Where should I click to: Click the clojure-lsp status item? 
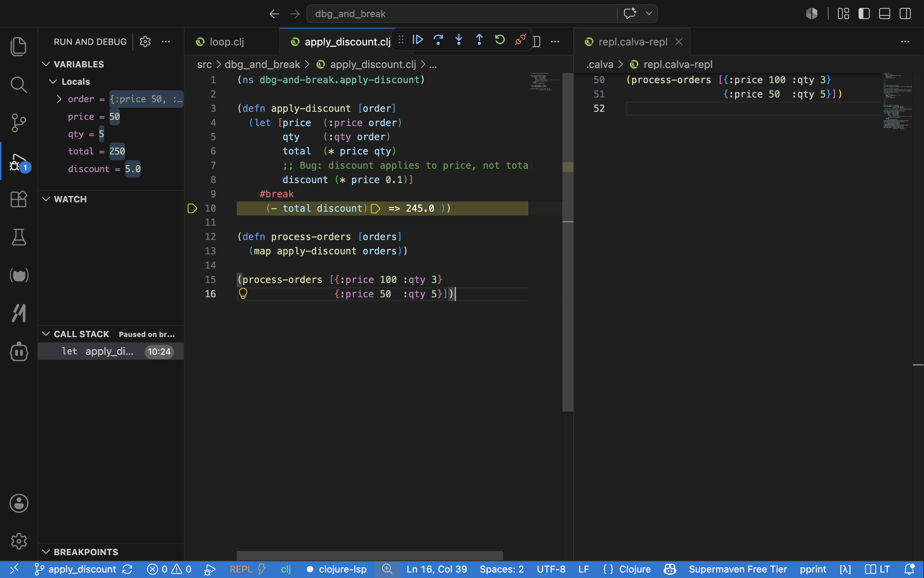point(337,569)
